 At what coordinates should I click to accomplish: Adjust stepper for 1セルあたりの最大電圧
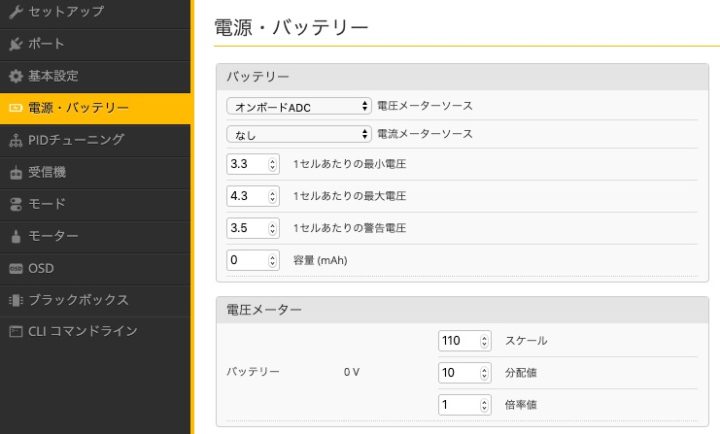coord(273,196)
